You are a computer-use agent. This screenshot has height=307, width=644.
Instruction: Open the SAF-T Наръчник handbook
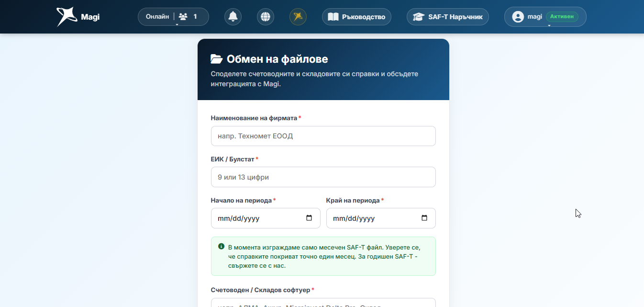point(448,17)
